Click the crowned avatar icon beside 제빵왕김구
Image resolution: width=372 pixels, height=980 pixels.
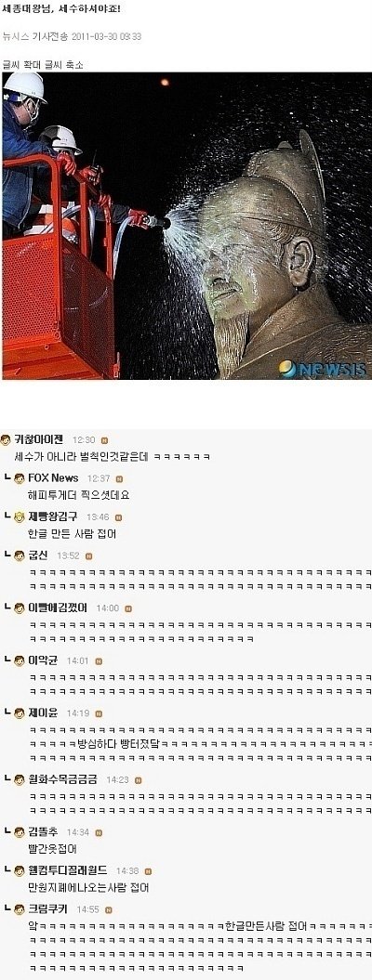[20, 516]
